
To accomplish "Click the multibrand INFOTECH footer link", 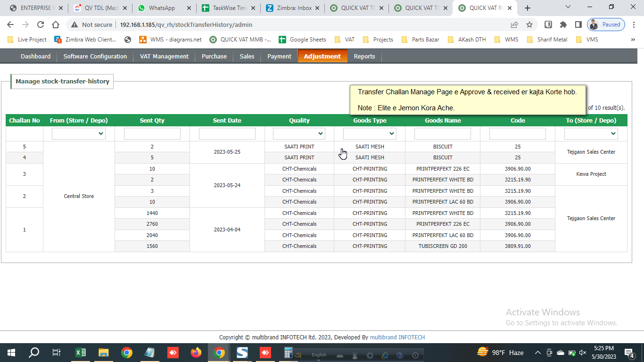I will coord(397,337).
